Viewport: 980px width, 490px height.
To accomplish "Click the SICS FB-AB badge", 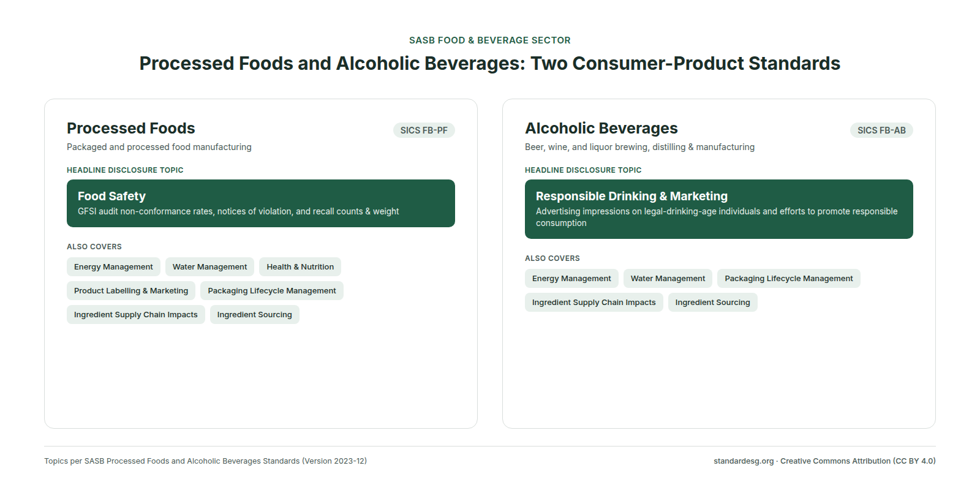I will click(881, 130).
